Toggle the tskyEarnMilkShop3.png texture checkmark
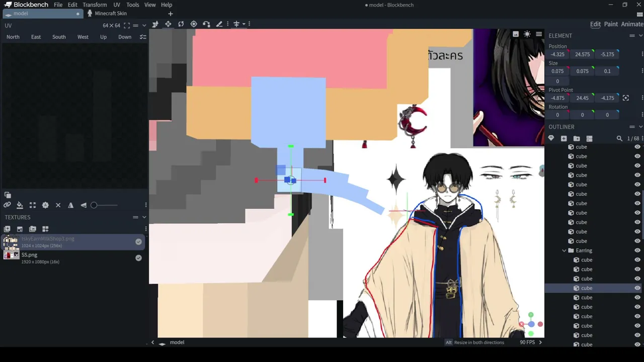This screenshot has width=644, height=362. [x=138, y=242]
